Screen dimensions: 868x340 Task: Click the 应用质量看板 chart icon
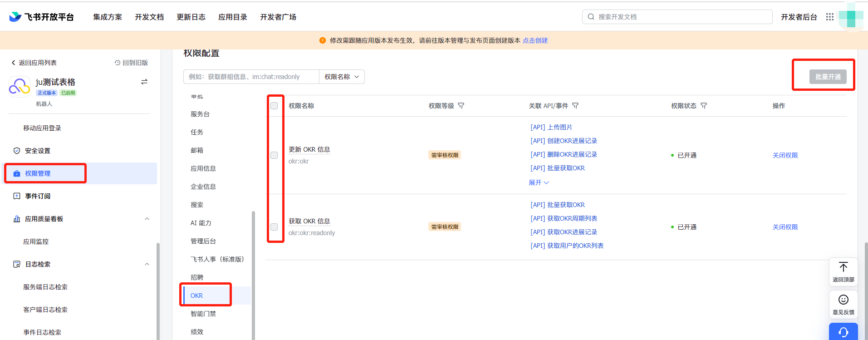[17, 219]
